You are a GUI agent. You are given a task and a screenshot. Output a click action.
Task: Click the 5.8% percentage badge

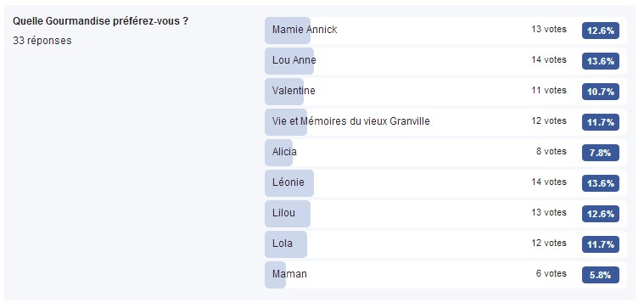tap(601, 275)
